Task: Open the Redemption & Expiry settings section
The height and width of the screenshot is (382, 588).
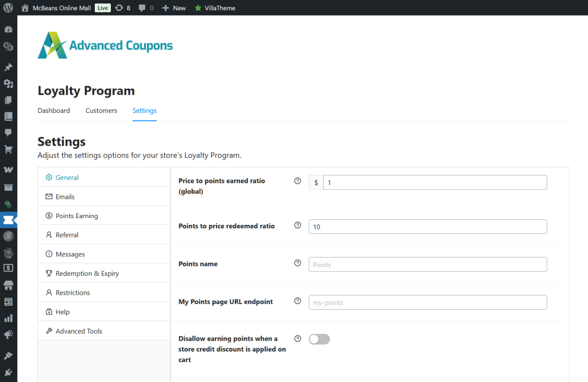Action: (x=87, y=273)
